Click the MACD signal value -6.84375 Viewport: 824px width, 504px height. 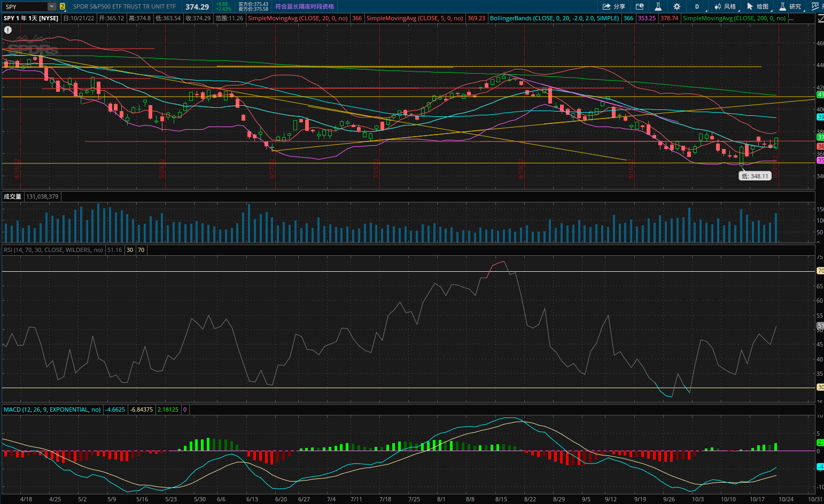click(x=142, y=409)
